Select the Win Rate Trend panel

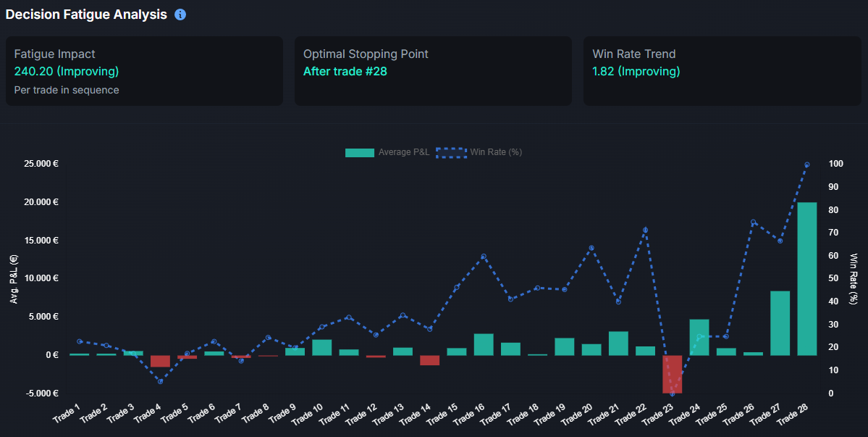coord(720,70)
